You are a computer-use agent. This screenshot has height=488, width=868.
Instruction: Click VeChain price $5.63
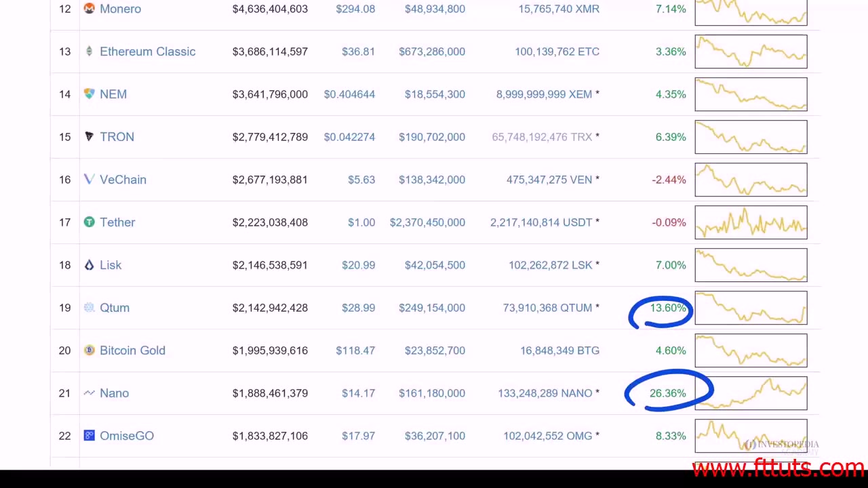[361, 180]
